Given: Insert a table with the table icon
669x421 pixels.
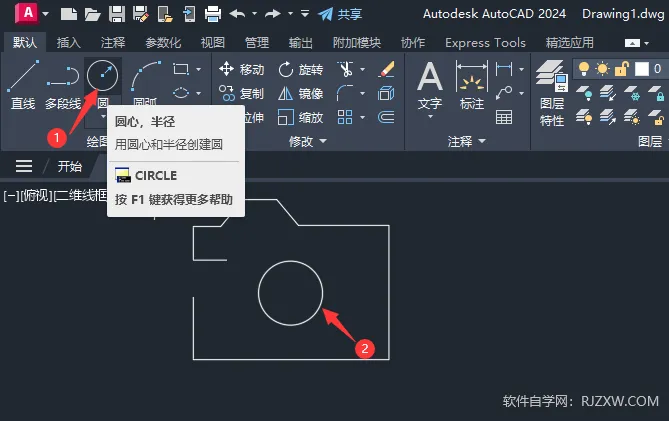Looking at the screenshot, I should point(504,117).
